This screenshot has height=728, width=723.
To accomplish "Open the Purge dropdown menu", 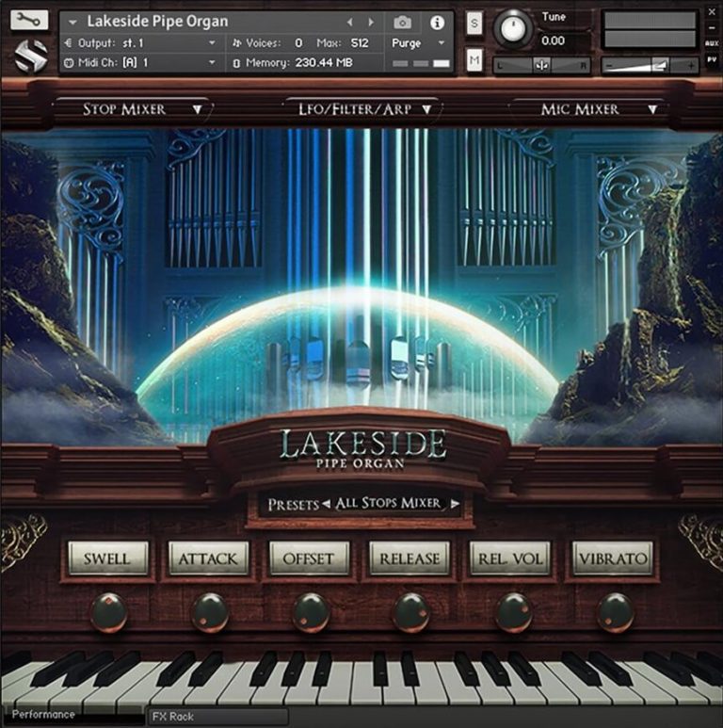I will click(418, 43).
